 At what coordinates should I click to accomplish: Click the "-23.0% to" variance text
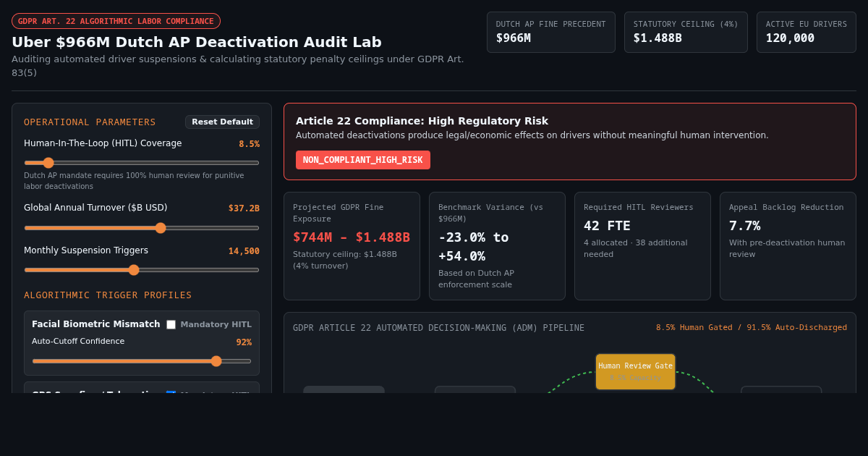tap(473, 237)
